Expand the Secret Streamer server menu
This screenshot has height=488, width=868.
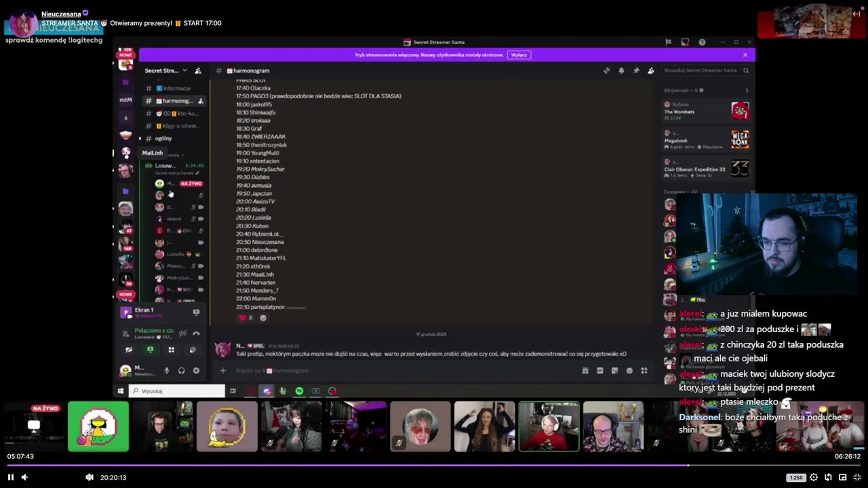(x=165, y=70)
